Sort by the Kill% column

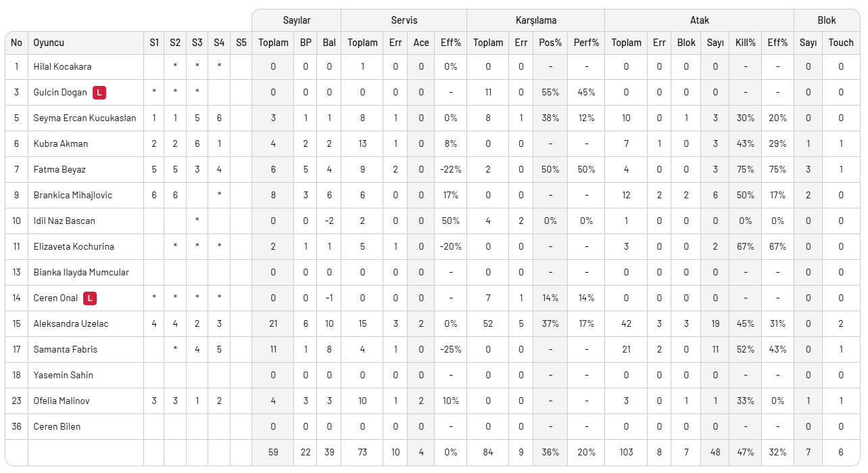point(745,43)
